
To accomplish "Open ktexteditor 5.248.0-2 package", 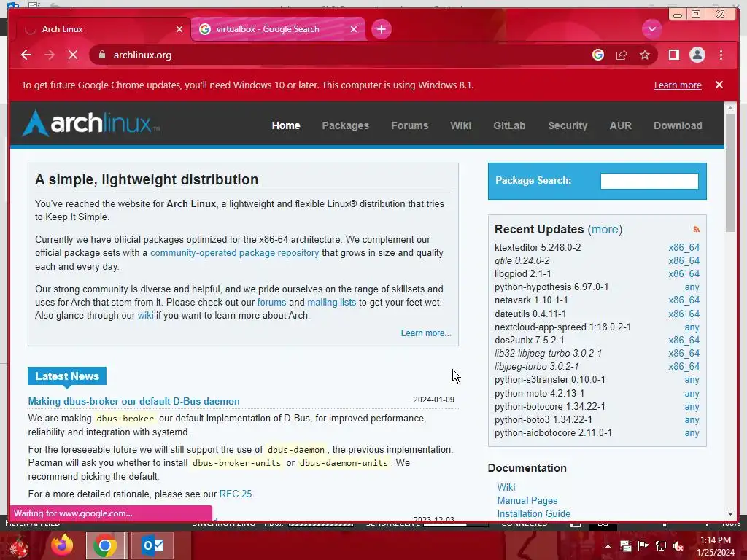I will (538, 248).
